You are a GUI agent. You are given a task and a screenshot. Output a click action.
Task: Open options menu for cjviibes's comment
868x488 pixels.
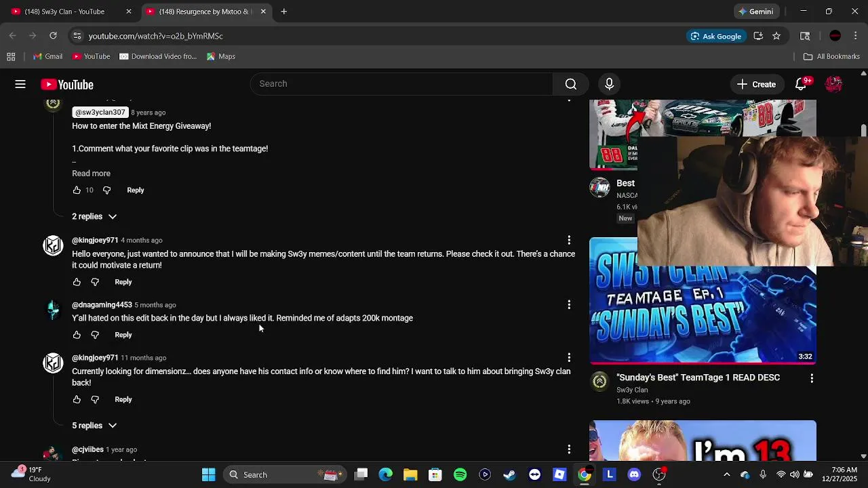pos(569,449)
